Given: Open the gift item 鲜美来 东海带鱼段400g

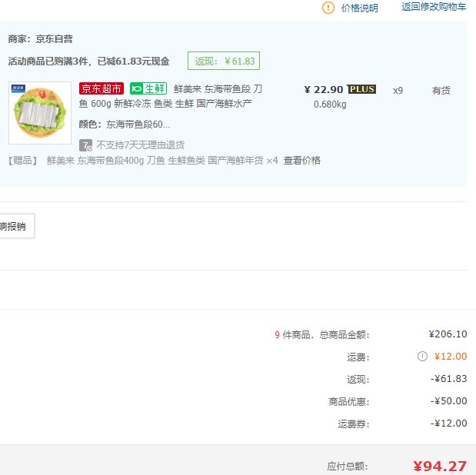Looking at the screenshot, I should pos(155,161).
